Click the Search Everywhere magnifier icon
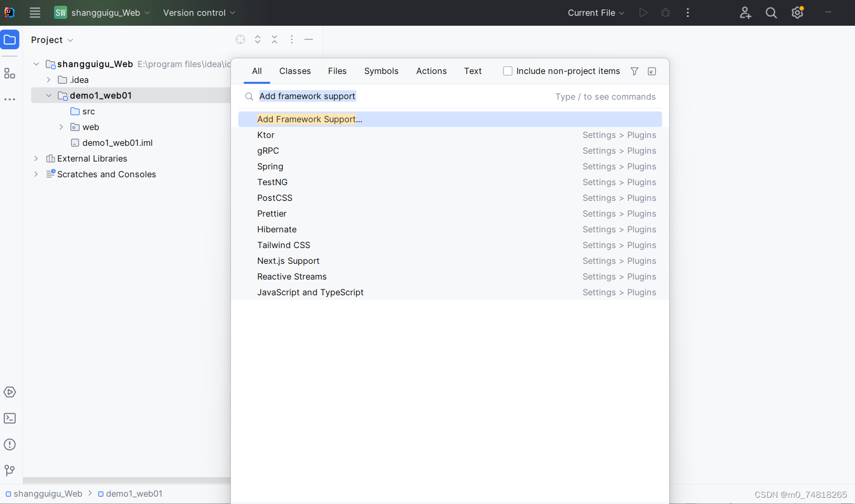Viewport: 855px width, 504px height. 771,13
